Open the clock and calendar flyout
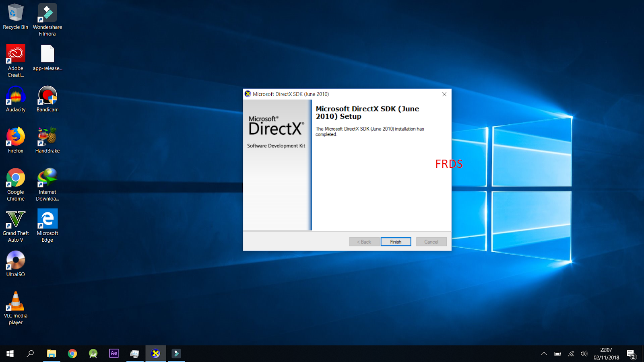Image resolution: width=644 pixels, height=362 pixels. pyautogui.click(x=606, y=354)
